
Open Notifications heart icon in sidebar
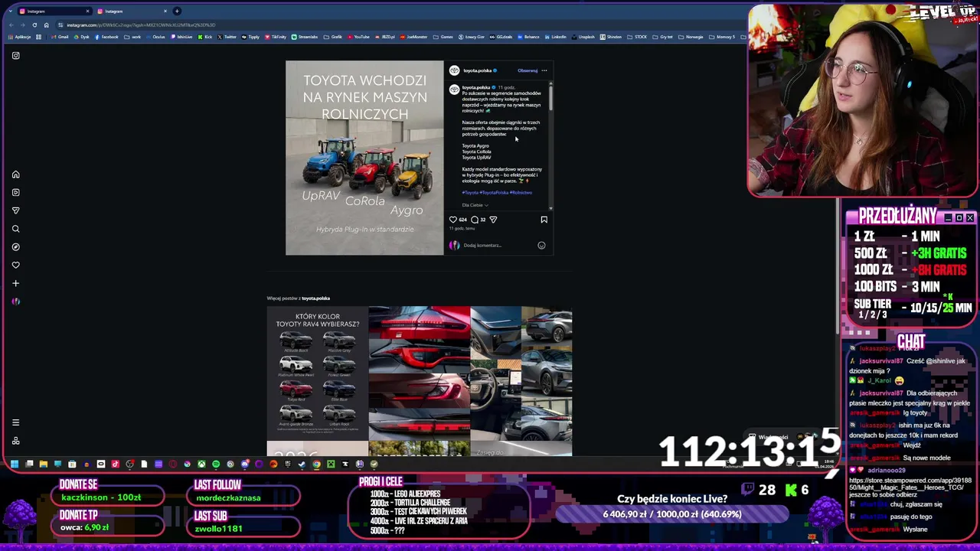click(x=15, y=265)
